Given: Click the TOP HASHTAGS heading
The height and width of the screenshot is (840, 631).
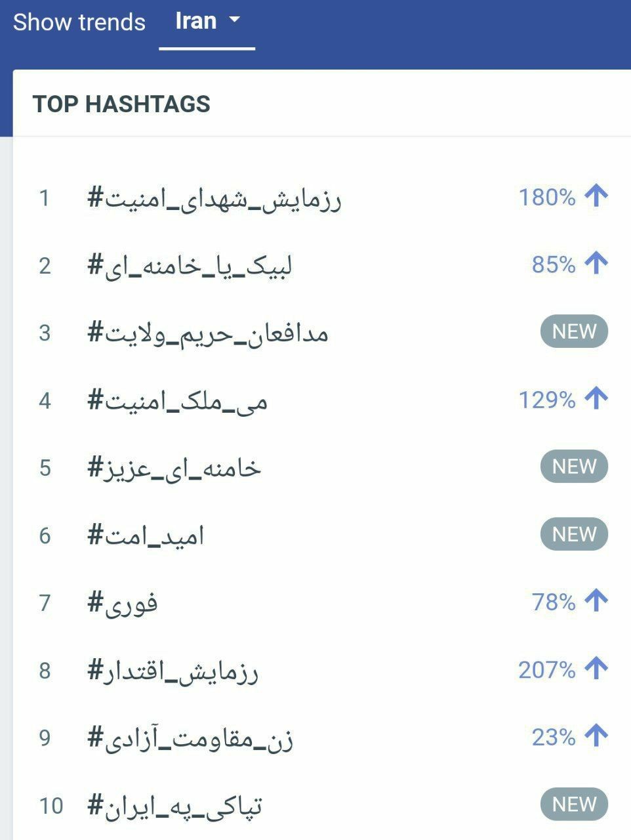Looking at the screenshot, I should point(121,104).
